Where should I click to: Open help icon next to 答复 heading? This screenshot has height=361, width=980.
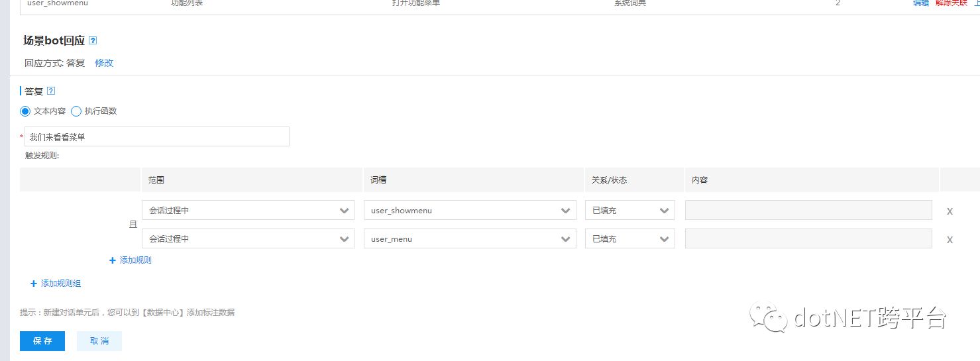tap(51, 91)
